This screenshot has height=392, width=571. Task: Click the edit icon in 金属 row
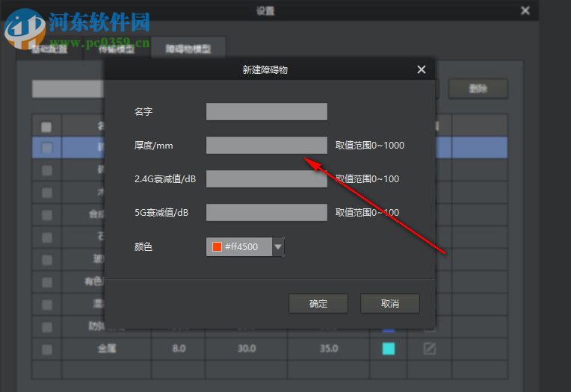430,349
